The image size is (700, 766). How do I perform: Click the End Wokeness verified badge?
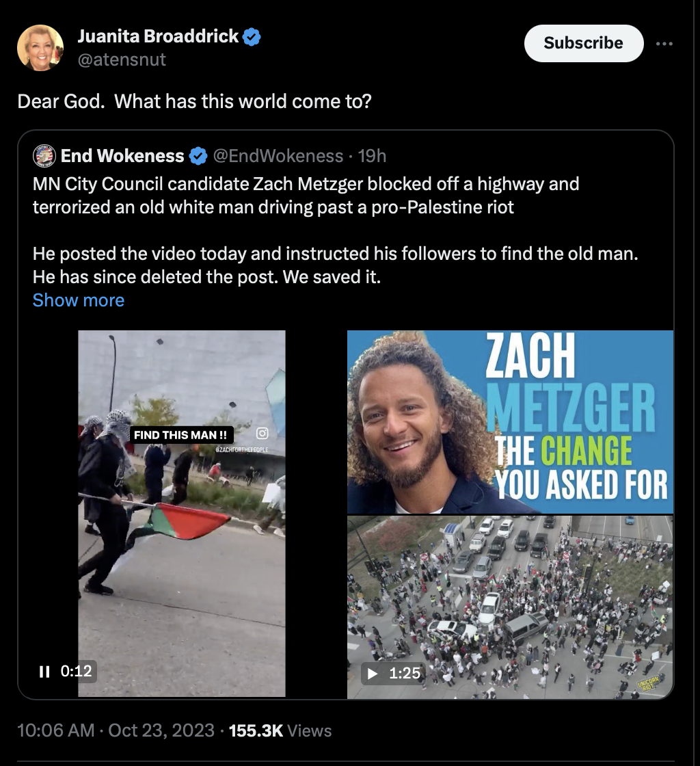click(x=198, y=157)
